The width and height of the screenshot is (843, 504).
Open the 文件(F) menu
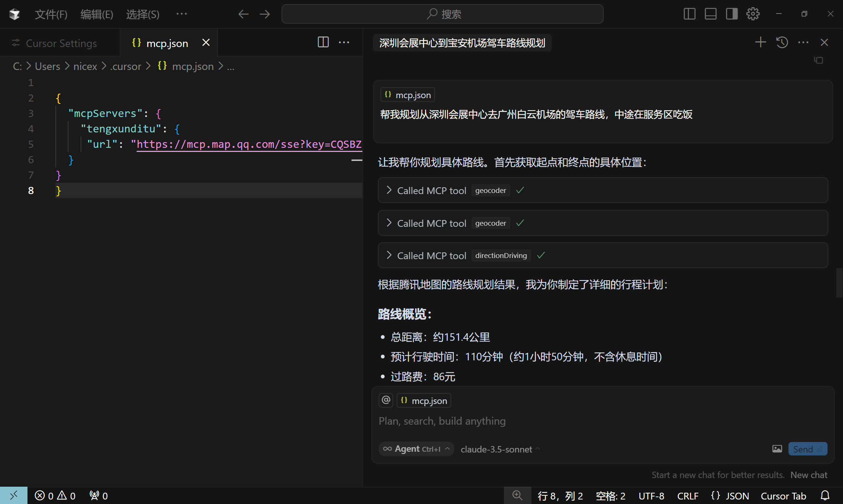51,14
